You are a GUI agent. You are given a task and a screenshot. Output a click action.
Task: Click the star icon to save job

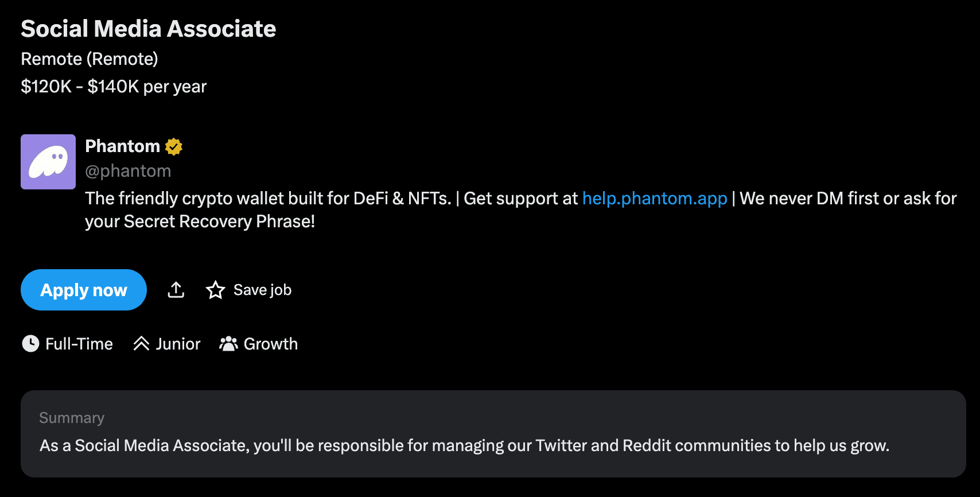coord(216,290)
